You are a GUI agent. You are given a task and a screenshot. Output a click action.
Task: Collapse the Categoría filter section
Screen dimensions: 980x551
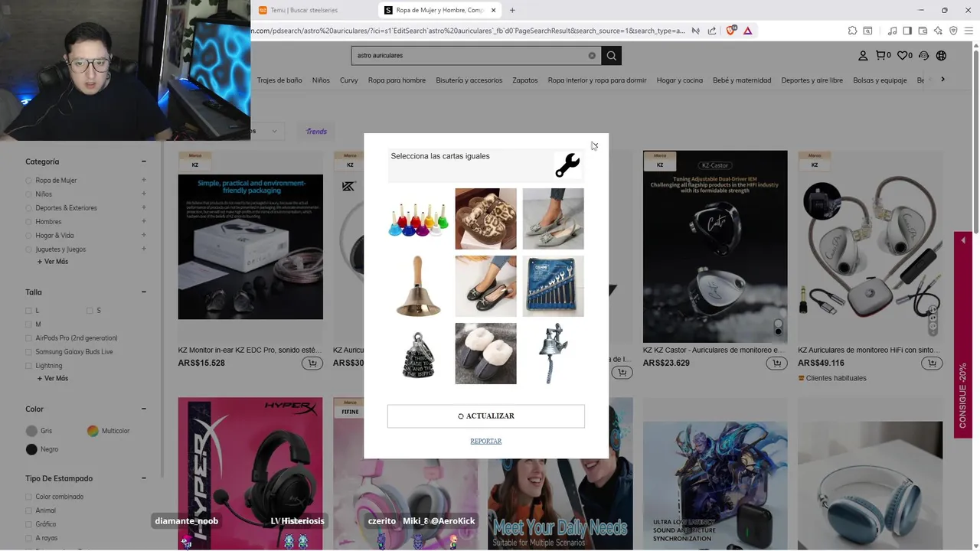coord(143,161)
